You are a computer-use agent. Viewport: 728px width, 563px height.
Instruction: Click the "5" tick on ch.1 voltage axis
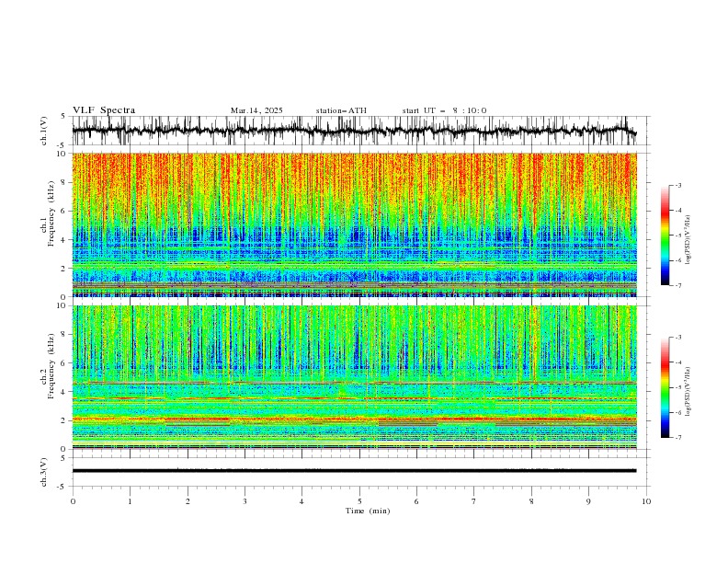(x=64, y=117)
